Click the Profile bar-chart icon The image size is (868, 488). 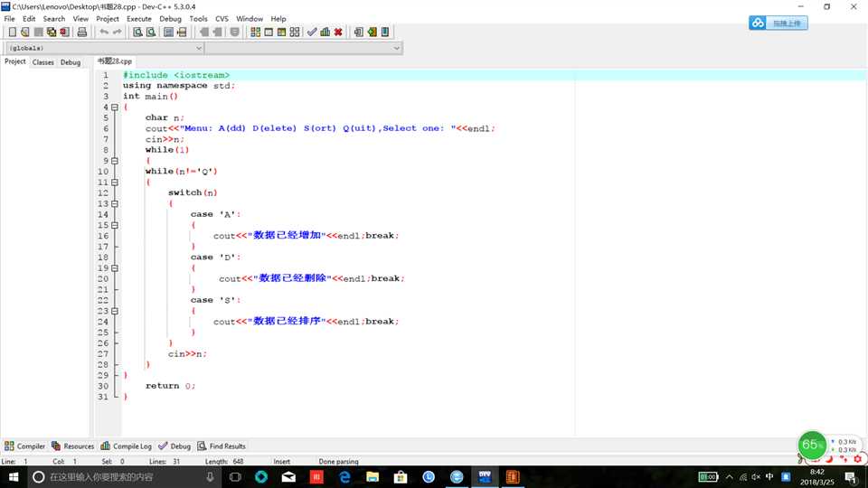tap(325, 33)
